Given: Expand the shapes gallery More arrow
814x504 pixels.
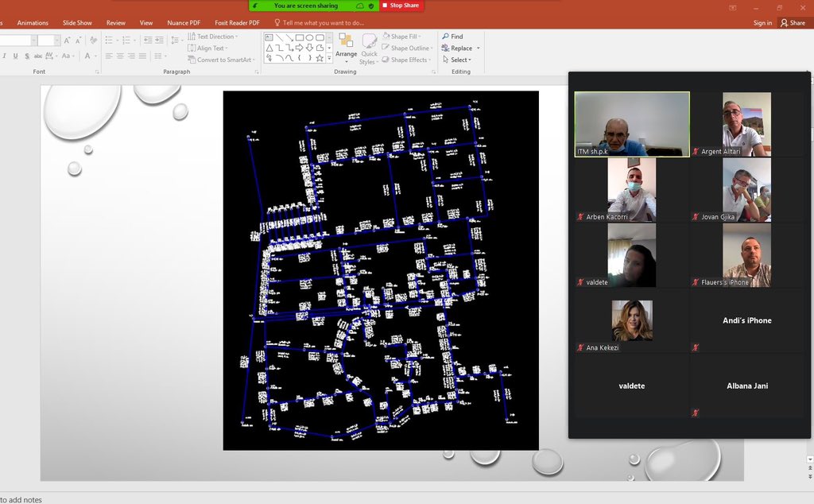Looking at the screenshot, I should click(329, 58).
